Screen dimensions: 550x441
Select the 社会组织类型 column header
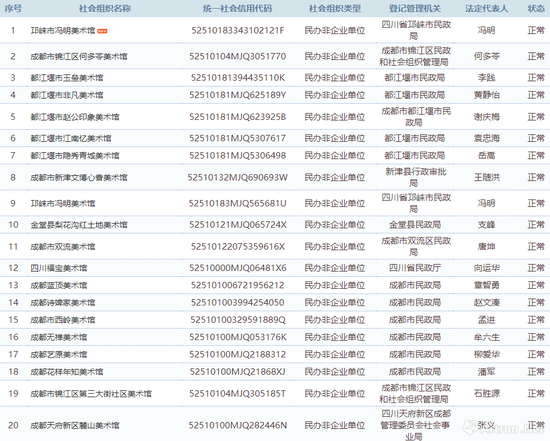tap(335, 8)
